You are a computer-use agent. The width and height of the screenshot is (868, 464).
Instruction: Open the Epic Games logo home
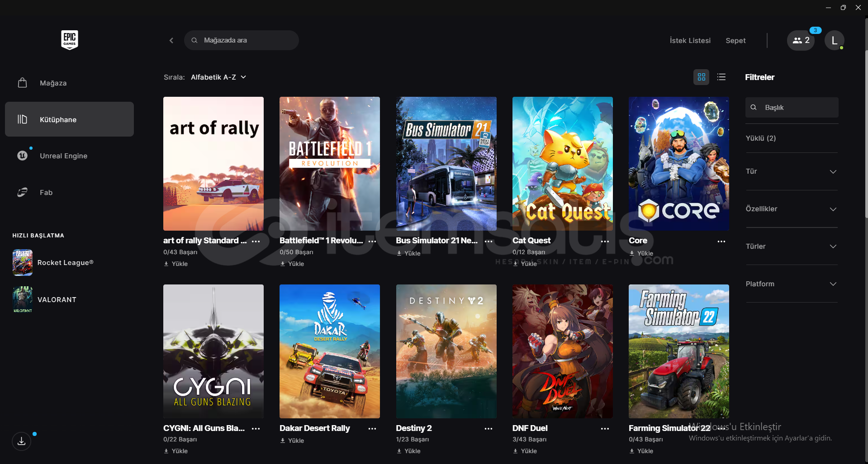(70, 40)
